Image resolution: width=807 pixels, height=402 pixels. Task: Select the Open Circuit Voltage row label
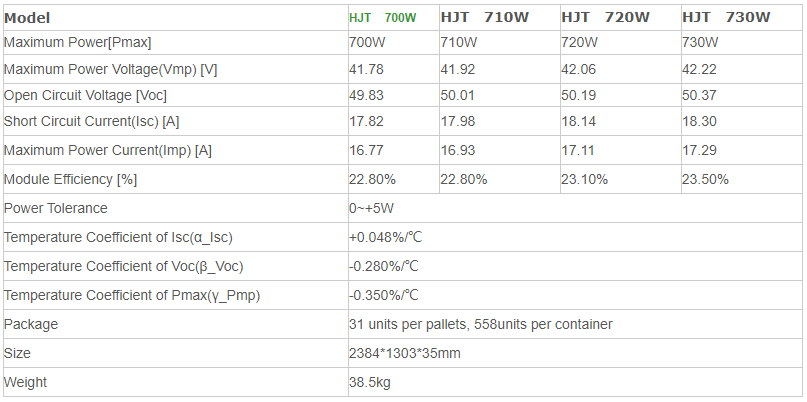point(85,95)
